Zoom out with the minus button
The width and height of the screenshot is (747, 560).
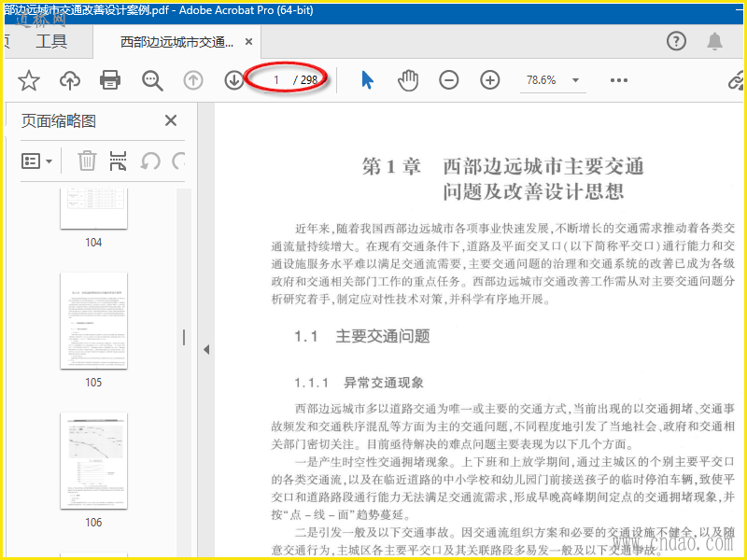point(449,80)
